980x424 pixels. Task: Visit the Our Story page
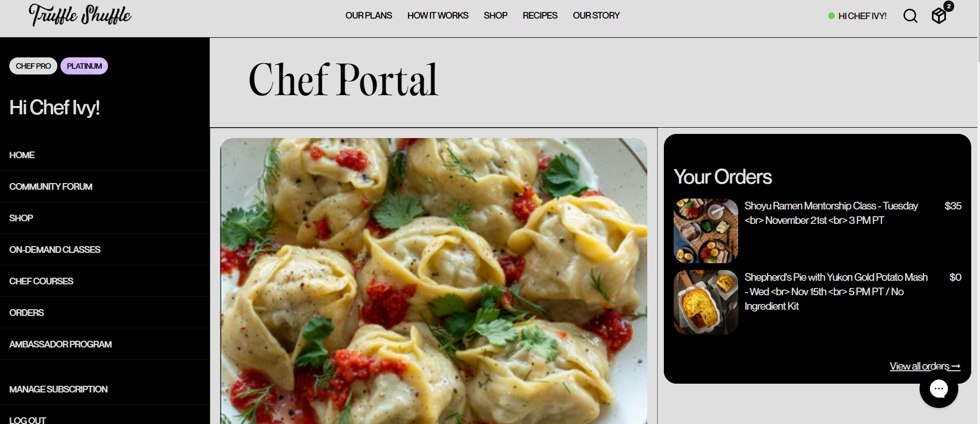click(x=596, y=16)
